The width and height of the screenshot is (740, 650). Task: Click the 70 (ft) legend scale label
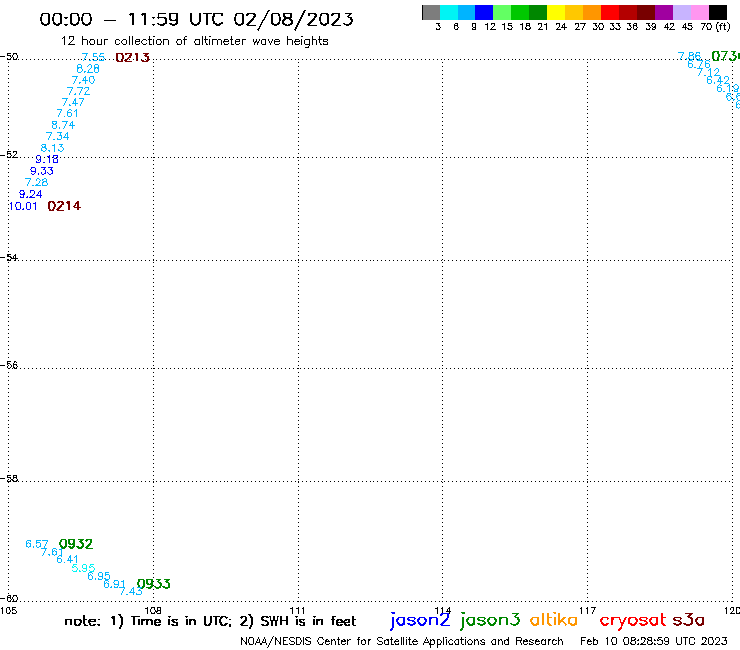[715, 26]
